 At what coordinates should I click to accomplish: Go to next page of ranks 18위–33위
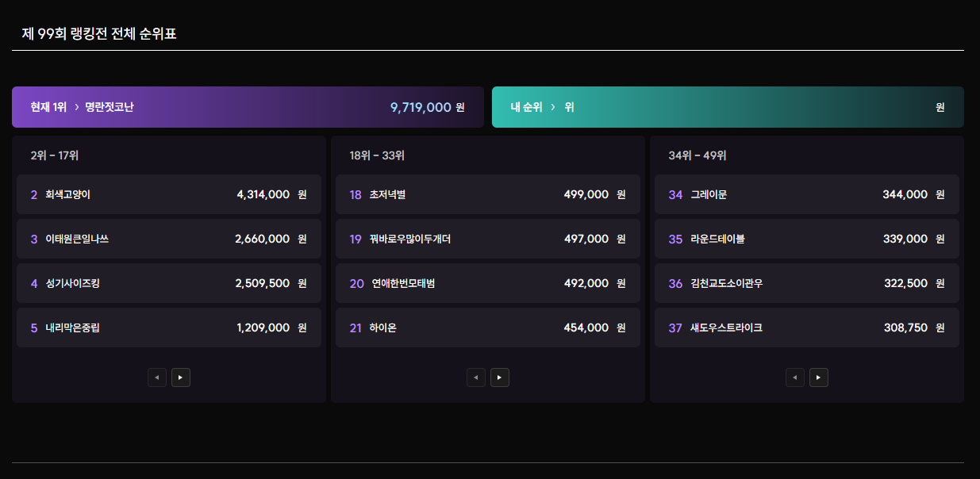[x=499, y=377]
